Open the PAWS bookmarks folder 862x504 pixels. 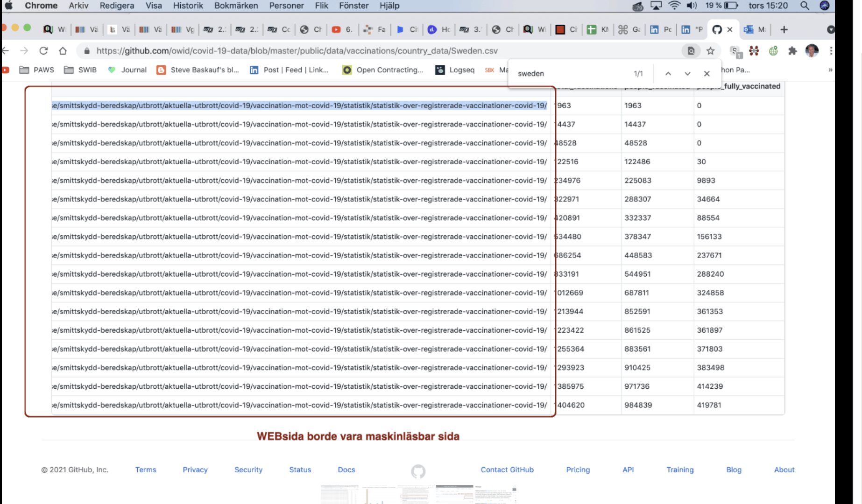37,70
